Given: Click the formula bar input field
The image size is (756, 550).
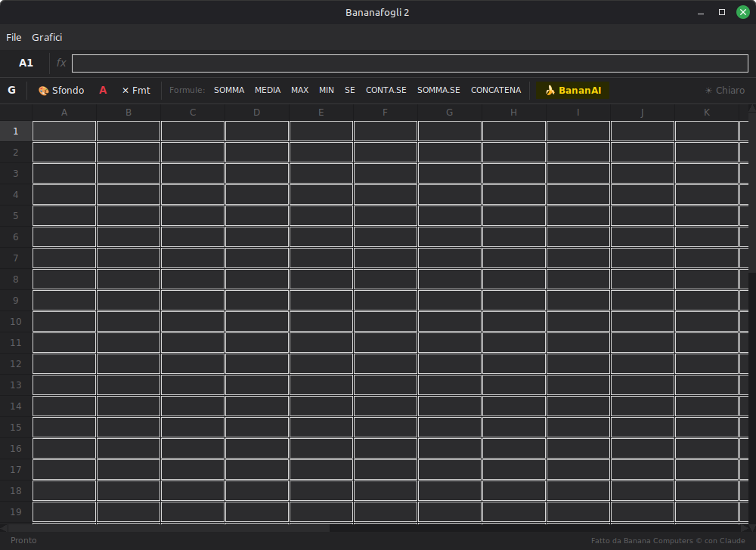Looking at the screenshot, I should pos(410,63).
